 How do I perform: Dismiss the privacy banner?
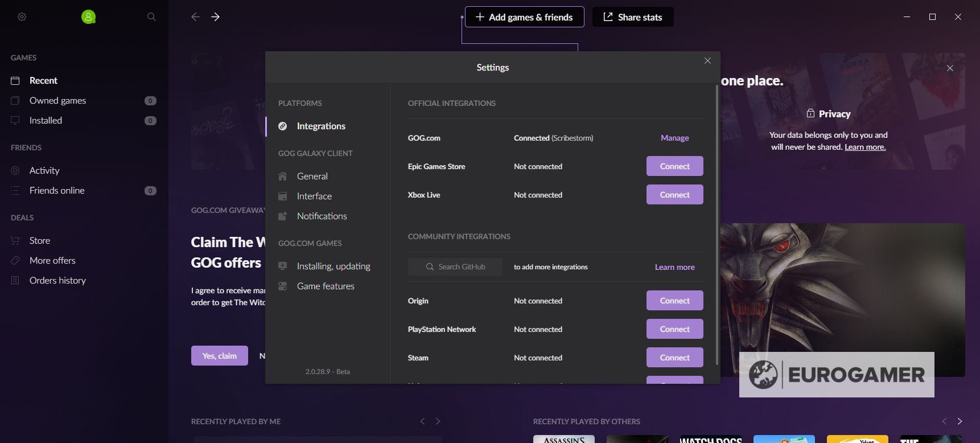coord(950,68)
